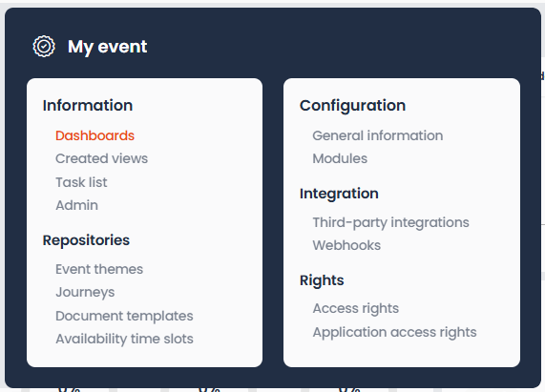This screenshot has width=545, height=392.
Task: Click the Information section heading
Action: pyautogui.click(x=88, y=106)
